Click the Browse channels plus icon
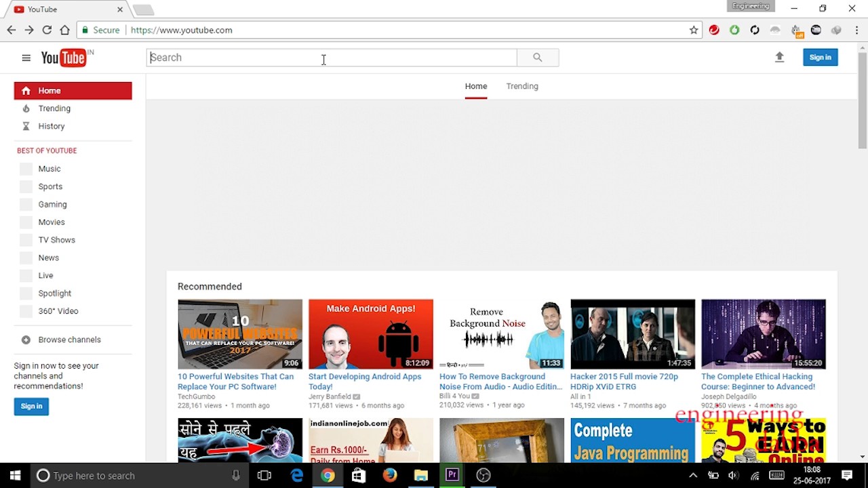Viewport: 868px width, 488px height. click(26, 340)
